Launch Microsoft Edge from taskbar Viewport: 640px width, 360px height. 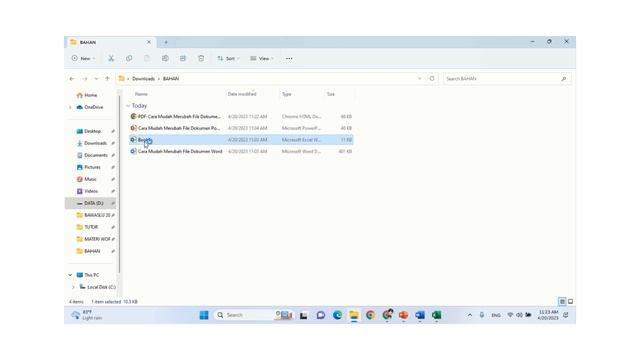337,315
